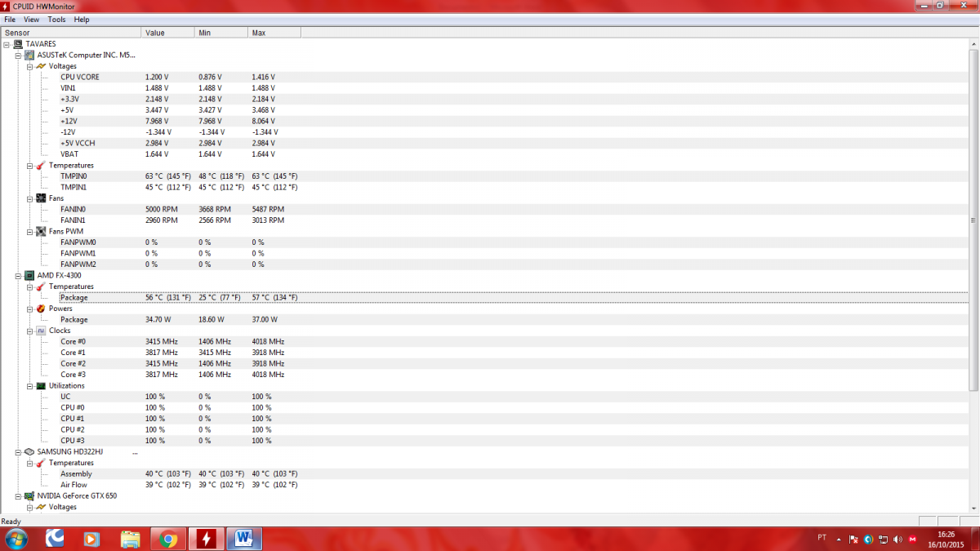Screen dimensions: 980x551
Task: Click the NVIDIA GeForce GTX 650 card icon
Action: click(x=30, y=495)
